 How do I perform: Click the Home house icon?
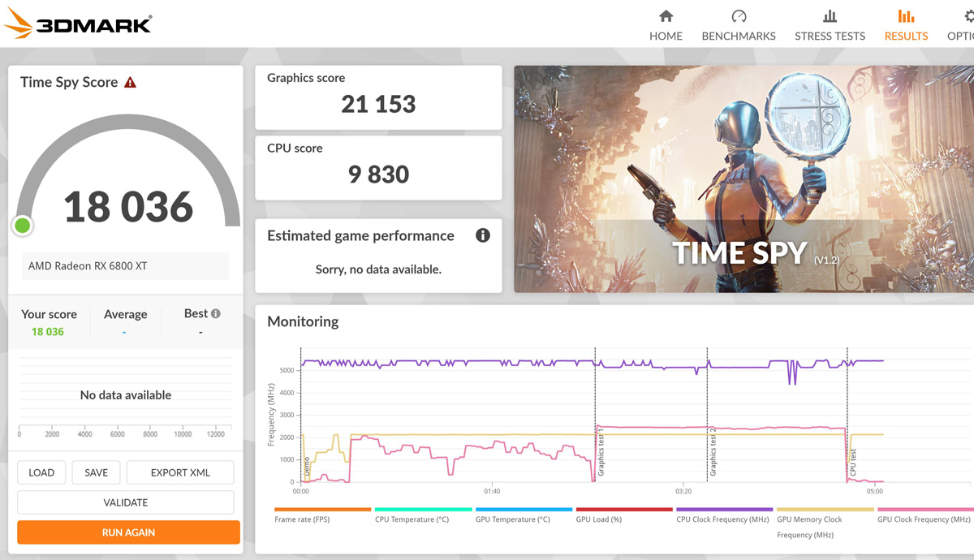click(x=666, y=16)
